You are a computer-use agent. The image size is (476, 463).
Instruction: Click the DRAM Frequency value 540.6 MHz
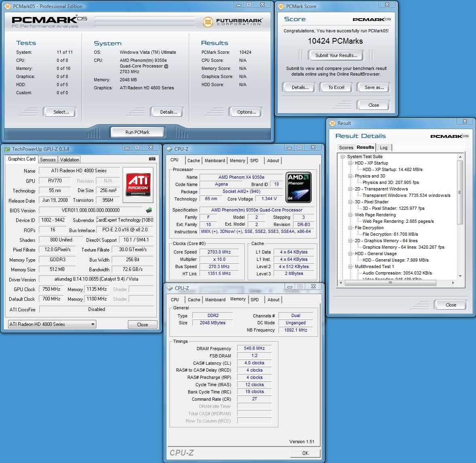pyautogui.click(x=254, y=349)
